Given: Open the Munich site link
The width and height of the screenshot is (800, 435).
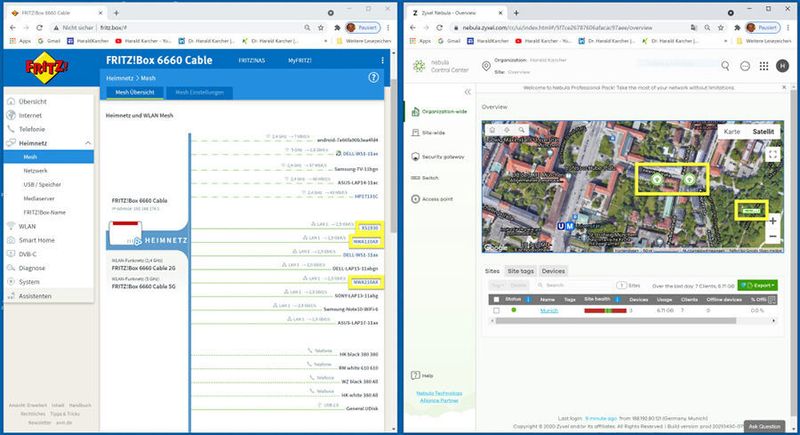Looking at the screenshot, I should [x=549, y=311].
